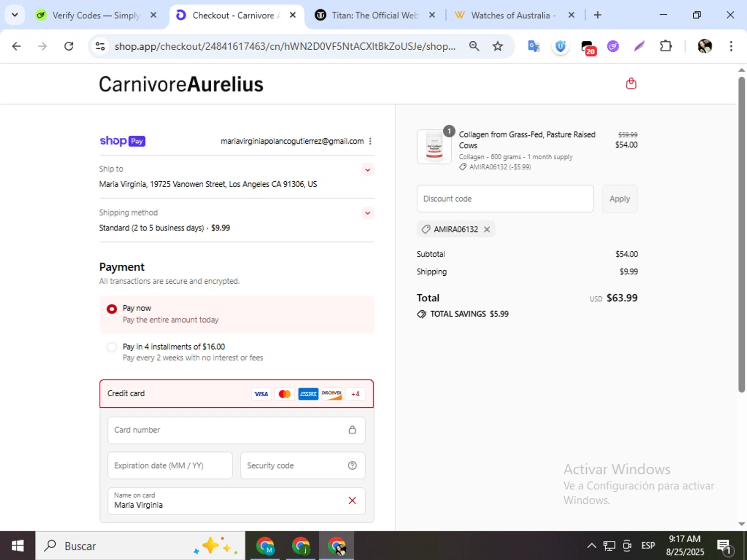Click the Total Savings tag icon
Image resolution: width=747 pixels, height=560 pixels.
click(x=422, y=314)
